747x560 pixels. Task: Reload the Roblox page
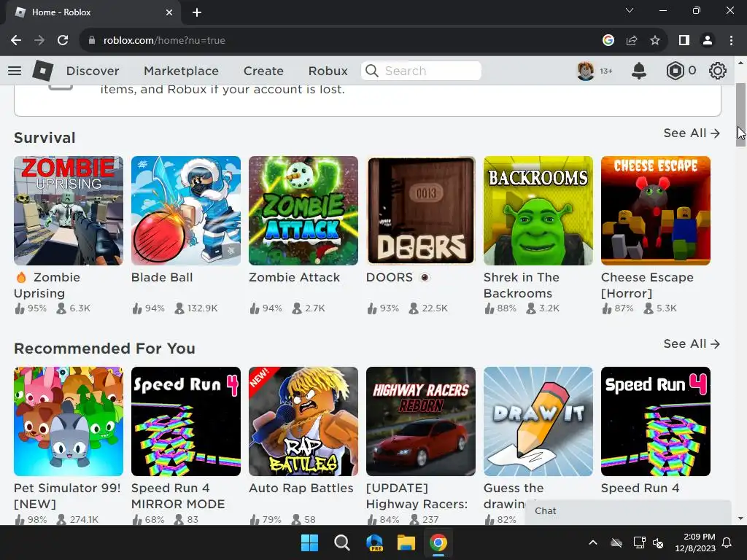click(x=63, y=41)
